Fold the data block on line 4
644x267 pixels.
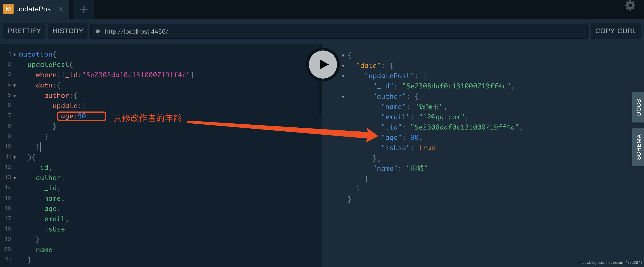point(15,86)
